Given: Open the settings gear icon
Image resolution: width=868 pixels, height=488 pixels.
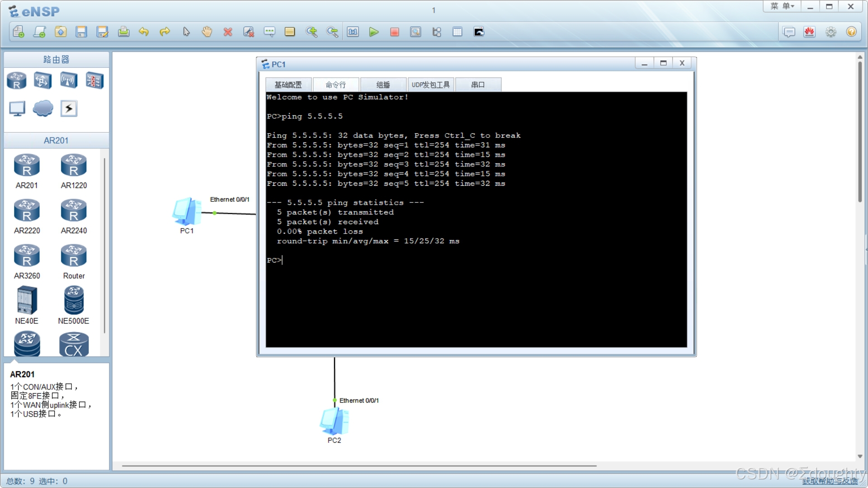Looking at the screenshot, I should point(831,32).
